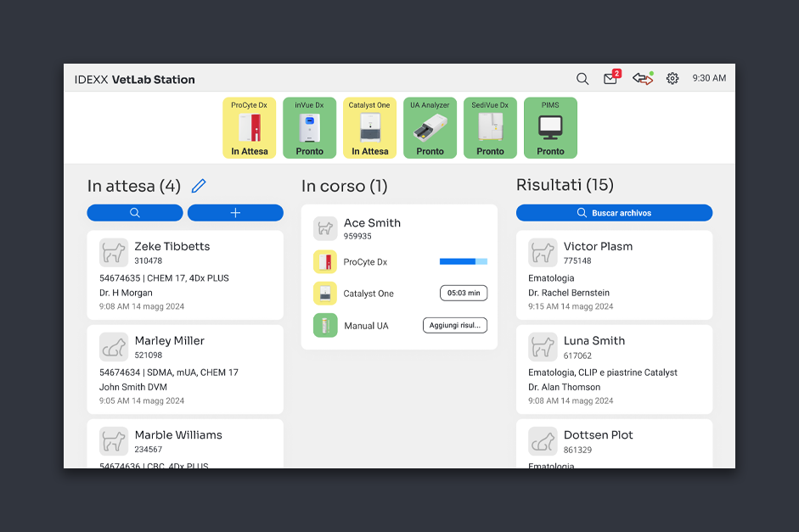Image resolution: width=799 pixels, height=532 pixels.
Task: Click the ProCyte Dx progress bar
Action: click(464, 261)
